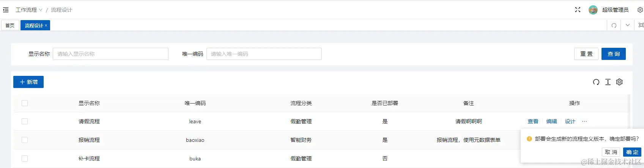
Task: Open the 超级管理员 user avatar
Action: coord(593,10)
